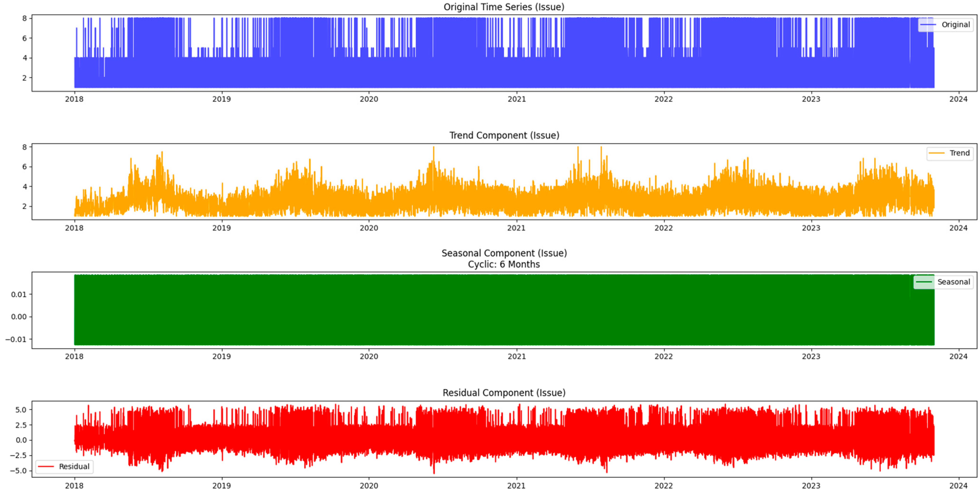Click the 'Cyclic: 6 Months' subtitle
This screenshot has height=492, width=980.
504,265
